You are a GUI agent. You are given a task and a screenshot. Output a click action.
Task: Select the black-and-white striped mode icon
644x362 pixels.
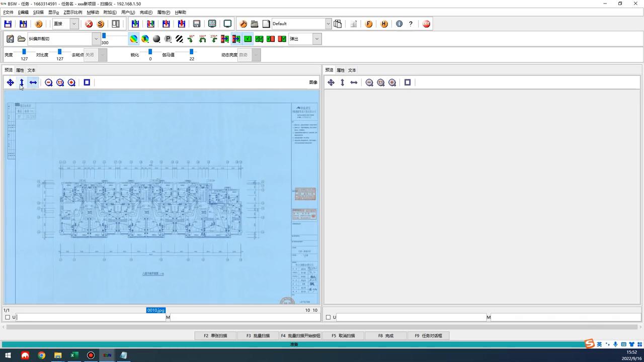[x=179, y=39]
